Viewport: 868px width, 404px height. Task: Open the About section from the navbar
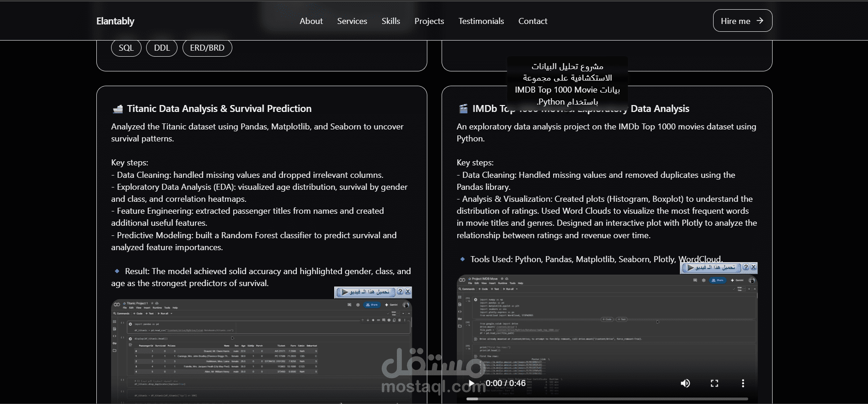coord(311,21)
